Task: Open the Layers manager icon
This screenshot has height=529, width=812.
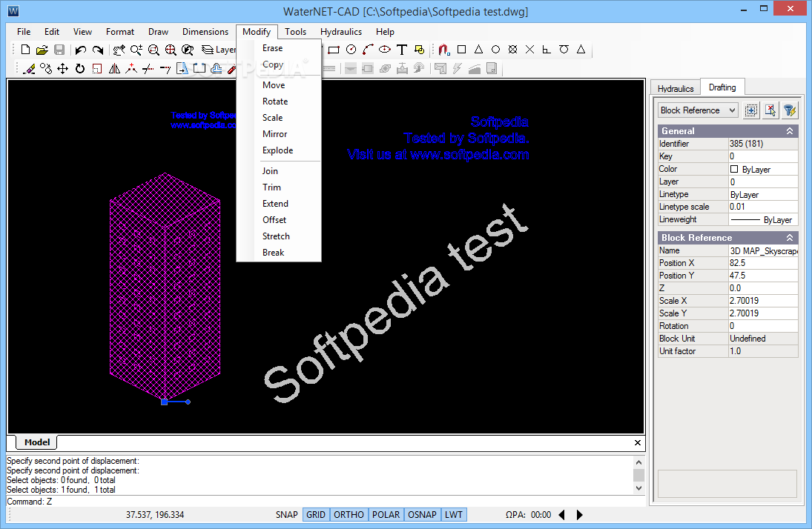Action: [208, 50]
